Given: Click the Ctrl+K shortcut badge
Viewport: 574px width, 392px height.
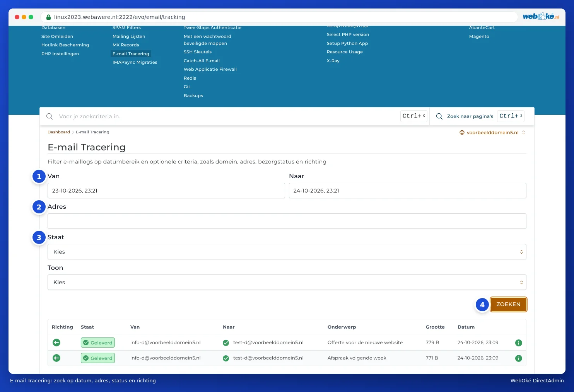Looking at the screenshot, I should pos(413,116).
